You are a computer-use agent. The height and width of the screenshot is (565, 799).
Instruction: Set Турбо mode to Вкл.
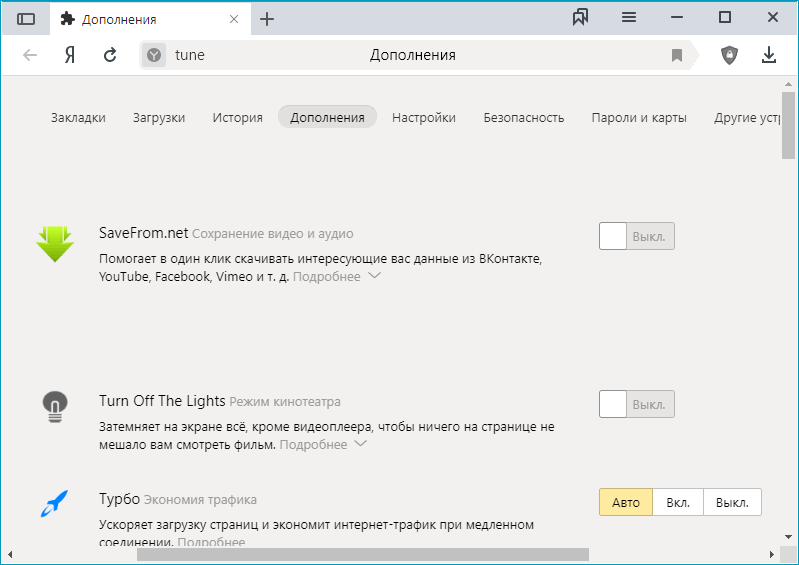point(678,502)
